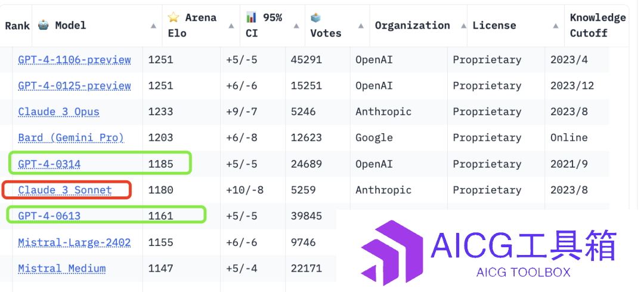
Task: Sort by the Votes column arrow
Action: click(x=361, y=26)
